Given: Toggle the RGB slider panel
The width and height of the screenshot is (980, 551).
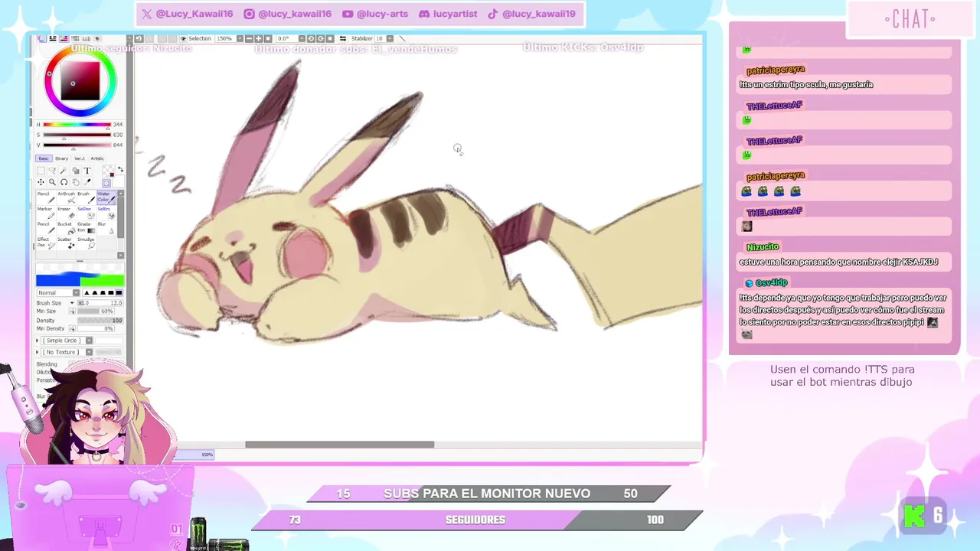Looking at the screenshot, I should 52,38.
